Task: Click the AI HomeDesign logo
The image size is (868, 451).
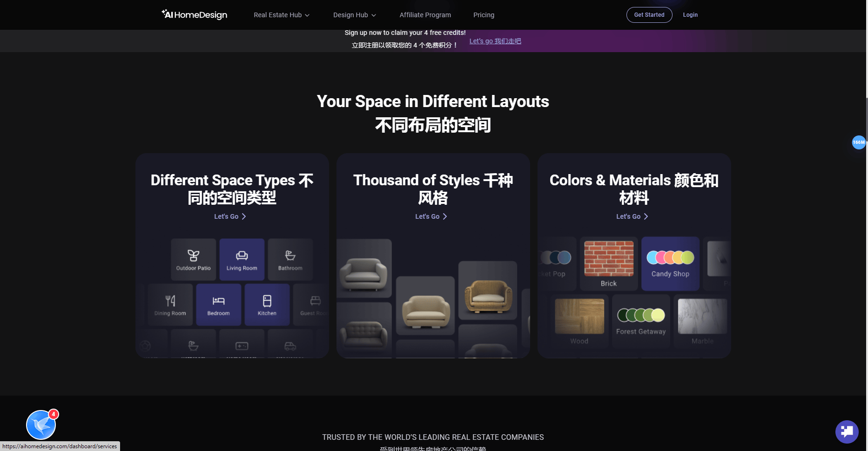Action: tap(194, 14)
